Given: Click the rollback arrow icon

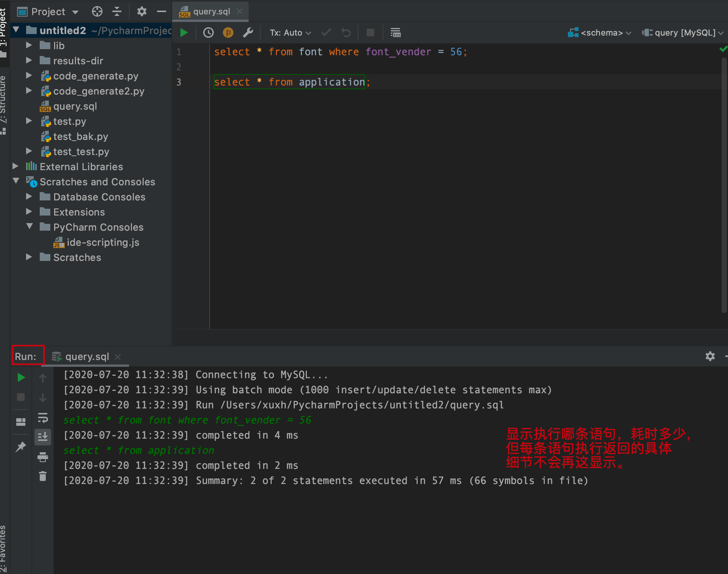Looking at the screenshot, I should [346, 33].
